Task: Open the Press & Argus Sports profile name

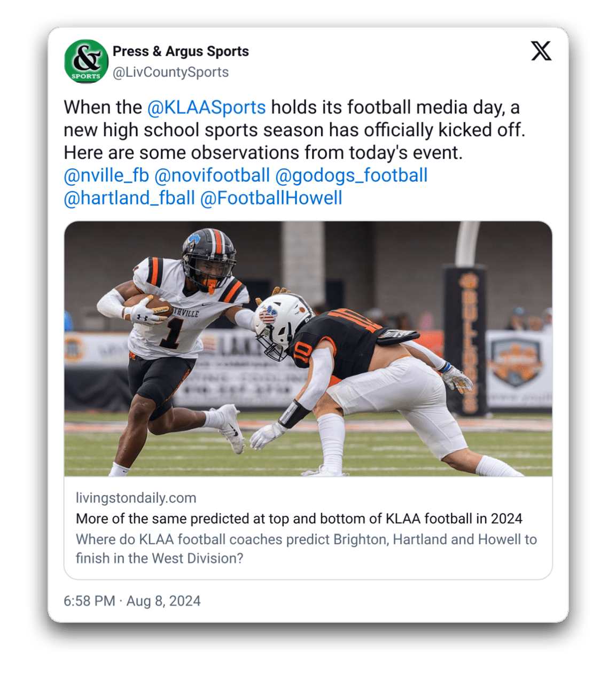Action: point(181,51)
